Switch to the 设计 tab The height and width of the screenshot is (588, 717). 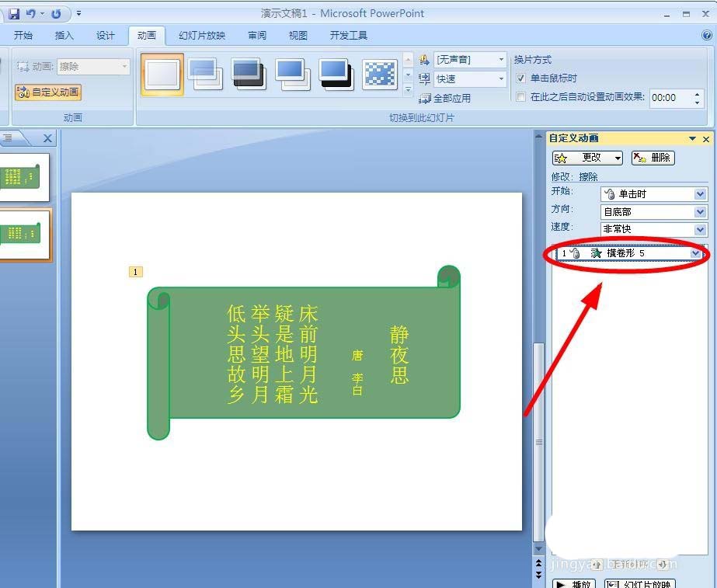point(105,35)
